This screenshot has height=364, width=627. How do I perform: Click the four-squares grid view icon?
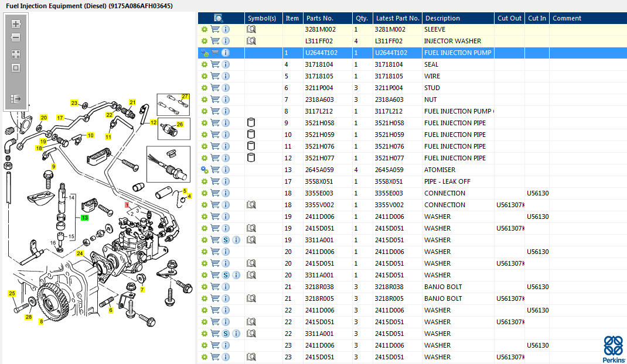(16, 54)
